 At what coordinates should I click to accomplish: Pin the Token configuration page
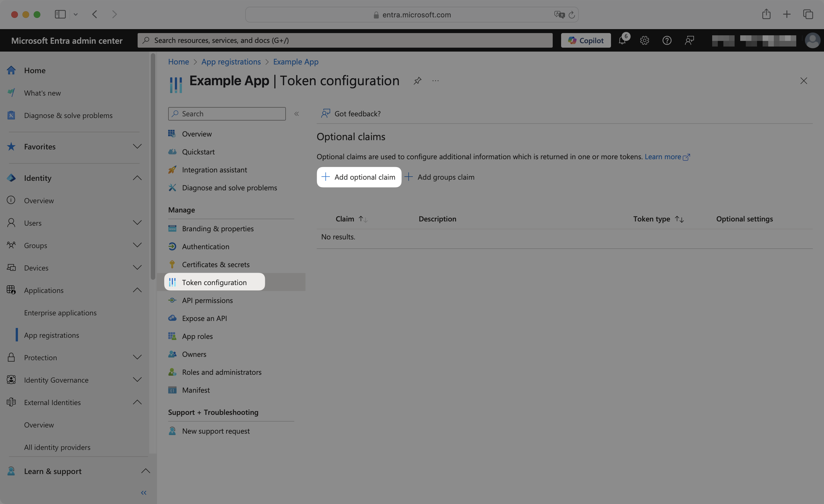(417, 81)
